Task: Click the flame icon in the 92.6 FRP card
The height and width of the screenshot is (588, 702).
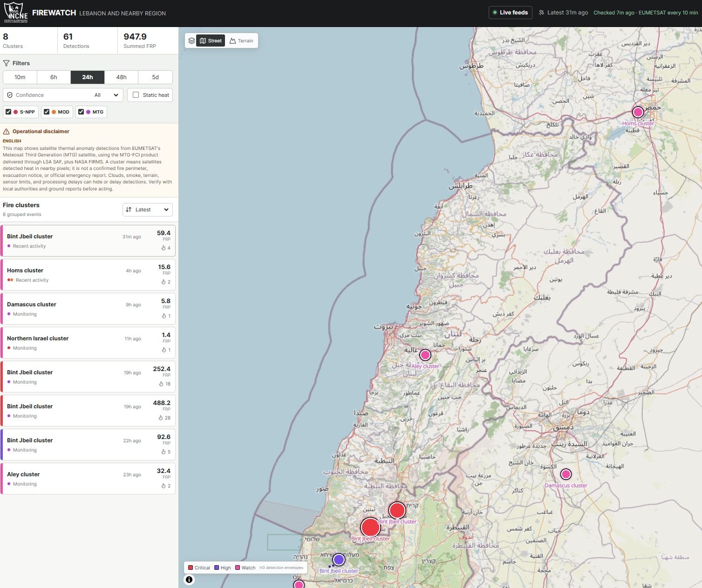Action: pyautogui.click(x=164, y=452)
